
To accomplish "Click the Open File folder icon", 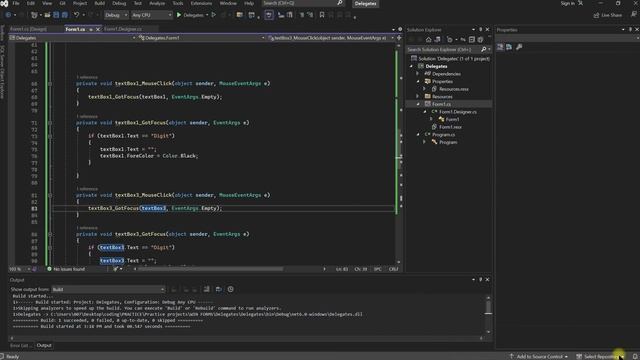I will point(47,15).
